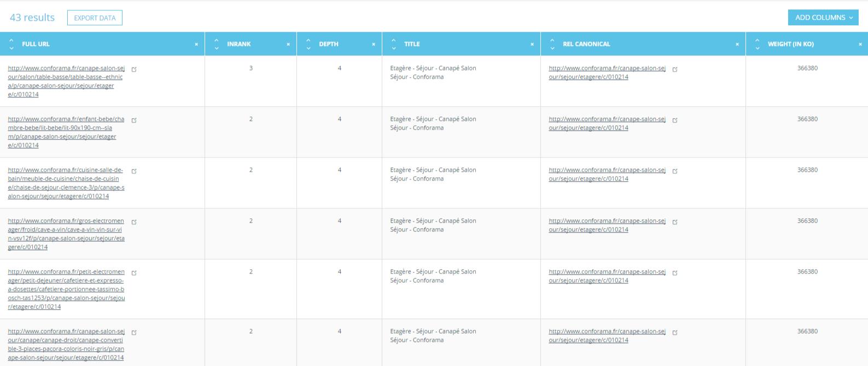The image size is (868, 366).
Task: Open the rel canonical link in canape-convertible row
Action: pyautogui.click(x=607, y=335)
